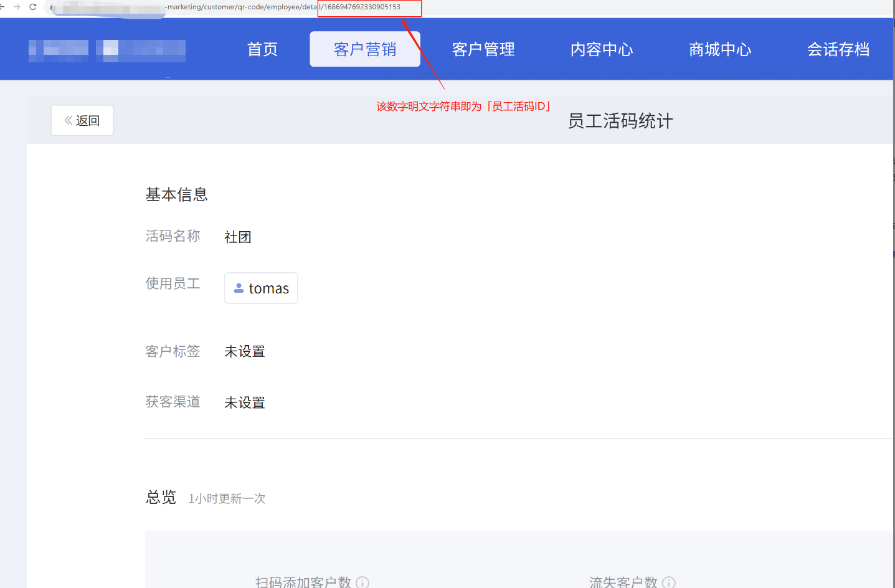Click the 员工活码统计 page title
Viewport: 895px width, 588px height.
pos(620,121)
